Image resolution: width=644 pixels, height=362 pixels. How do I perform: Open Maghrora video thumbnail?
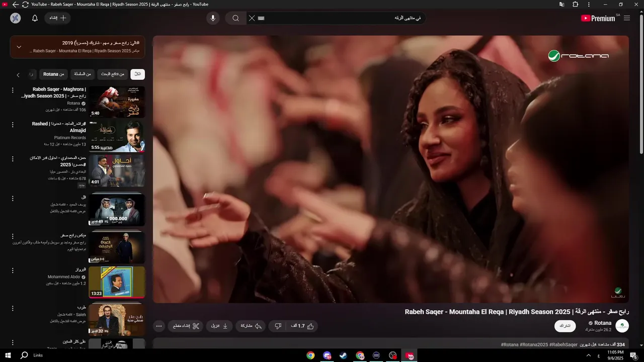117,102
